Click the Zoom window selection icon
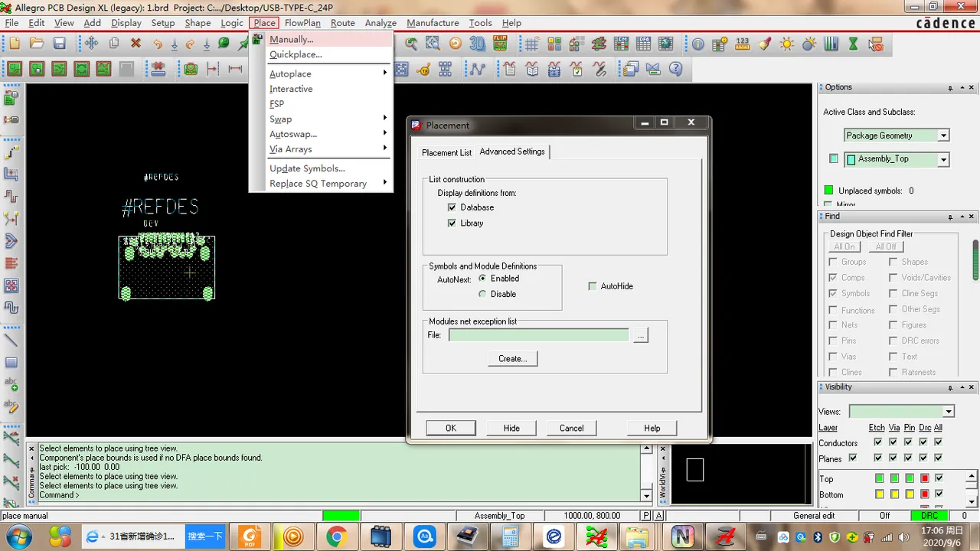The image size is (980, 551). pos(433,44)
